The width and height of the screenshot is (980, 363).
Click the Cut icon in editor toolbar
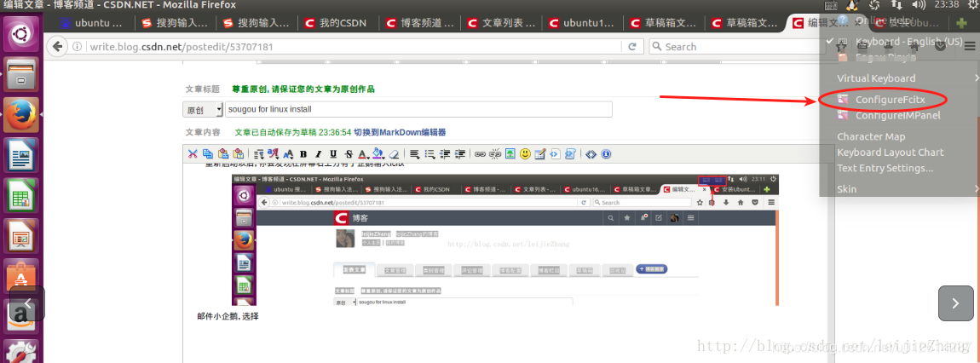click(x=193, y=153)
